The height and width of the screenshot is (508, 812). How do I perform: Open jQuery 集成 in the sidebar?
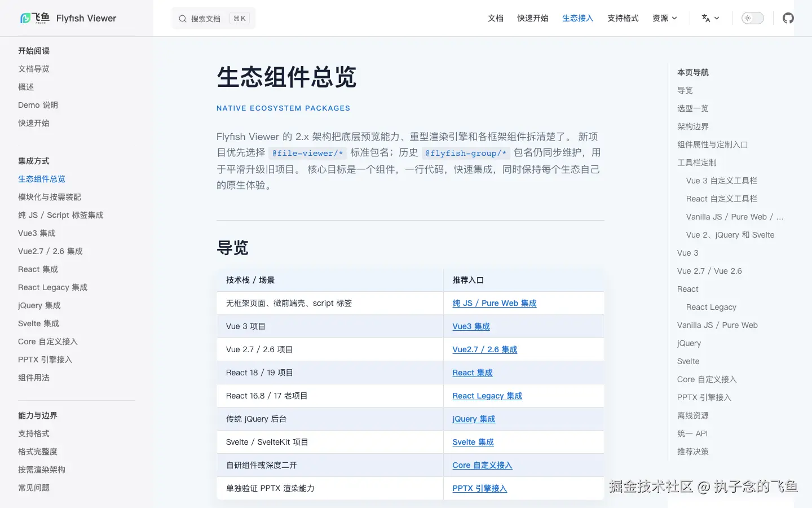point(39,305)
